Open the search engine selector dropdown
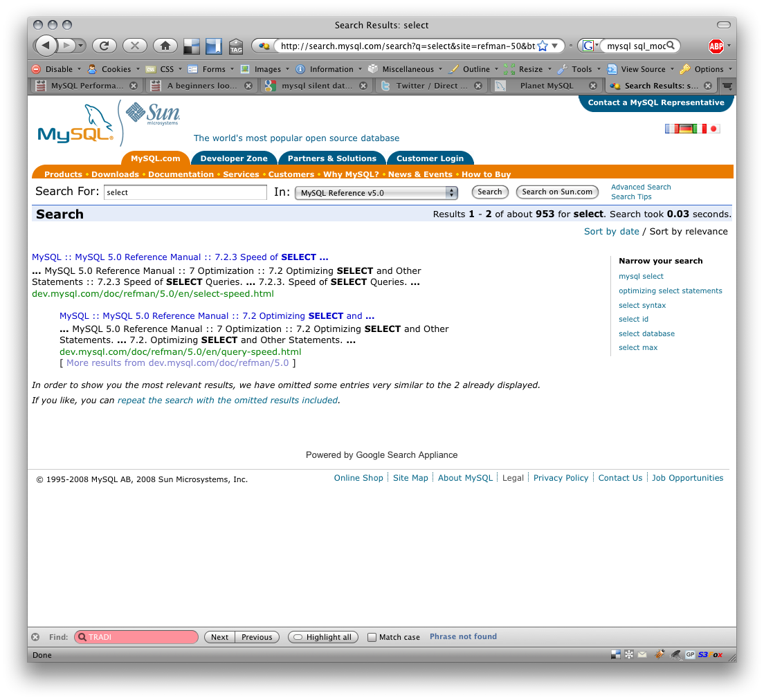764x700 pixels. (590, 46)
